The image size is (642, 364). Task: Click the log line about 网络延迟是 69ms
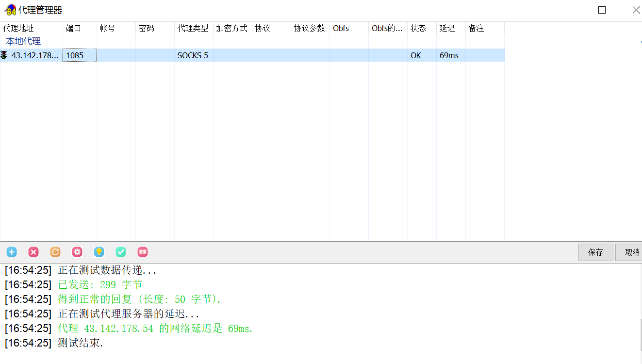[155, 329]
